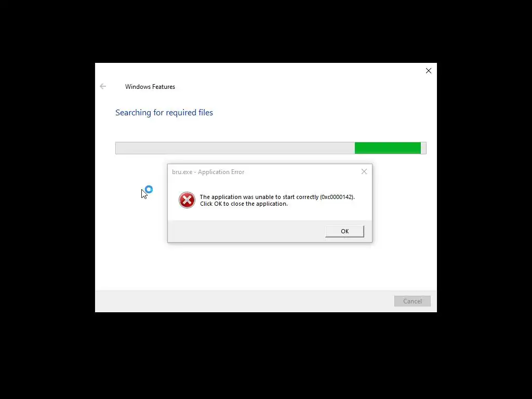
Task: Go back using the left arrow icon
Action: [103, 87]
